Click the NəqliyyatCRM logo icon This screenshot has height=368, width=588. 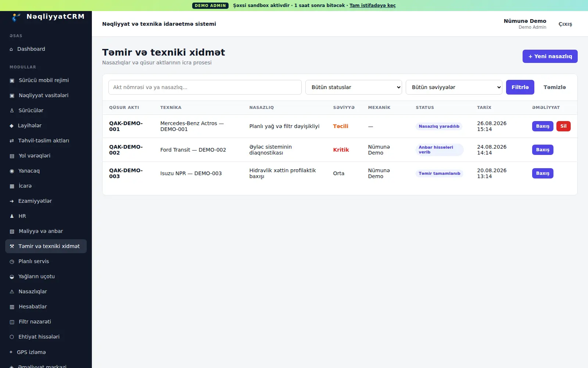tap(16, 17)
